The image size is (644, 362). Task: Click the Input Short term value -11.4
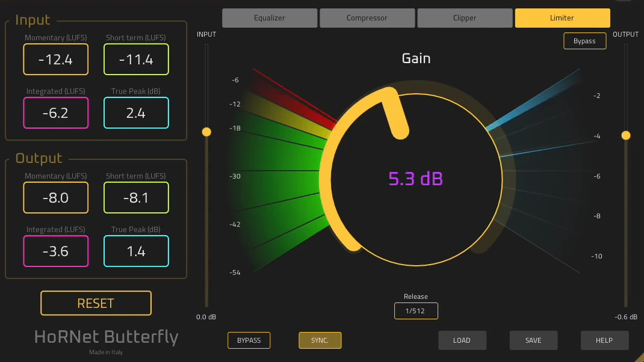click(x=136, y=60)
